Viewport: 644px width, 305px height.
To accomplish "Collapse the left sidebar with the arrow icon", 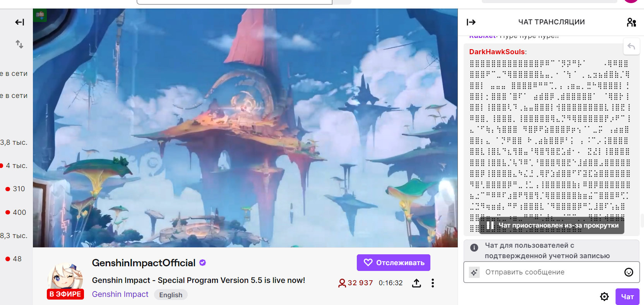I will click(19, 22).
